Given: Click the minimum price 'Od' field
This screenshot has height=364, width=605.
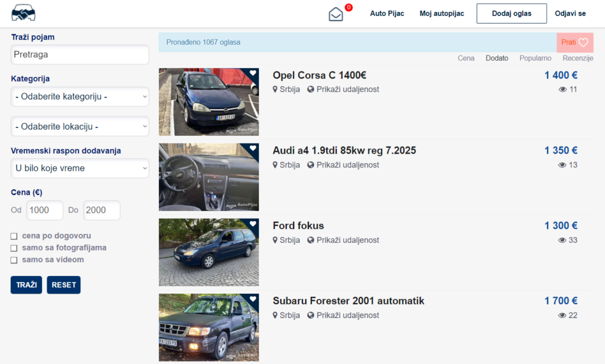Looking at the screenshot, I should point(44,210).
